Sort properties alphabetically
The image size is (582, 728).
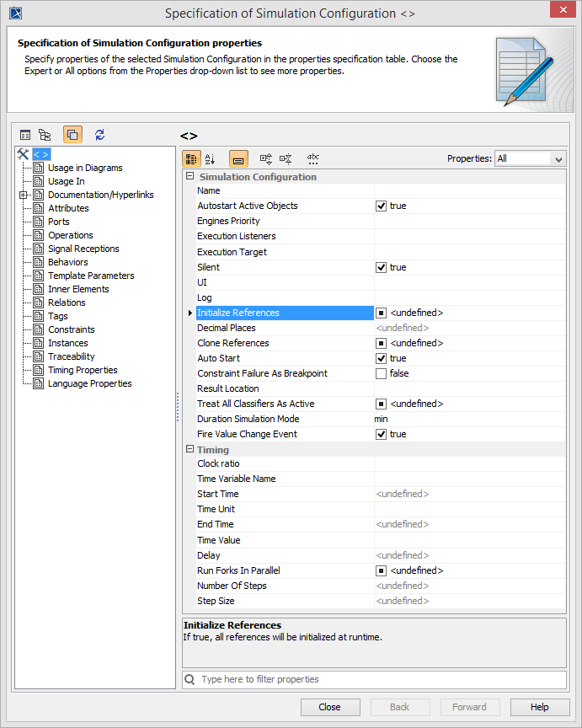click(211, 158)
